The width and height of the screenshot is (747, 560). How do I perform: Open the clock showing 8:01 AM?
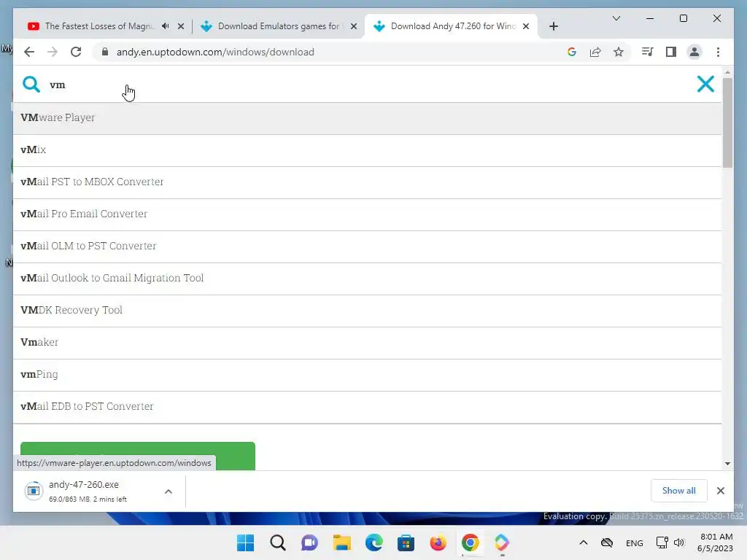tap(715, 542)
